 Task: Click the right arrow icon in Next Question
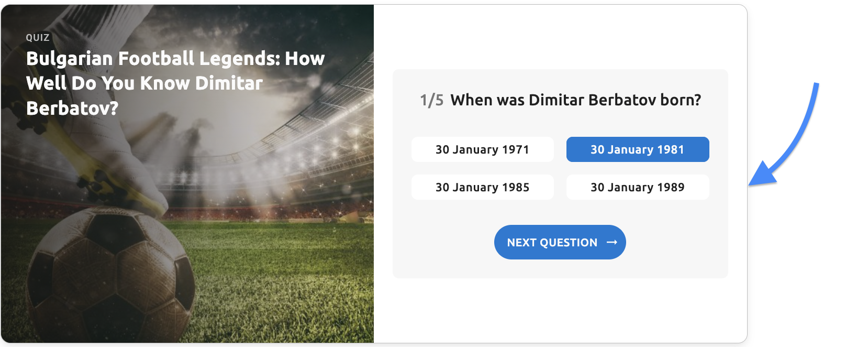(x=612, y=243)
